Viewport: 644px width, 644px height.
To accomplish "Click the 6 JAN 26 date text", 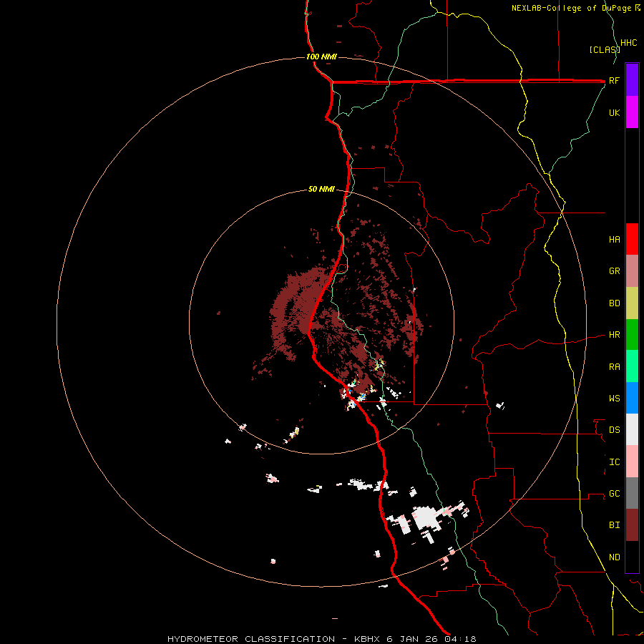I will tap(413, 639).
